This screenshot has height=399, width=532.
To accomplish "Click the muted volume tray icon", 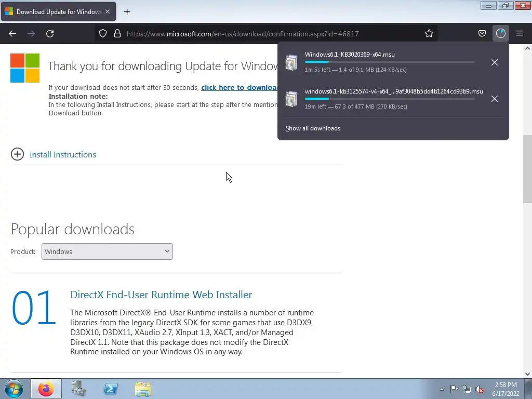I will pyautogui.click(x=480, y=390).
